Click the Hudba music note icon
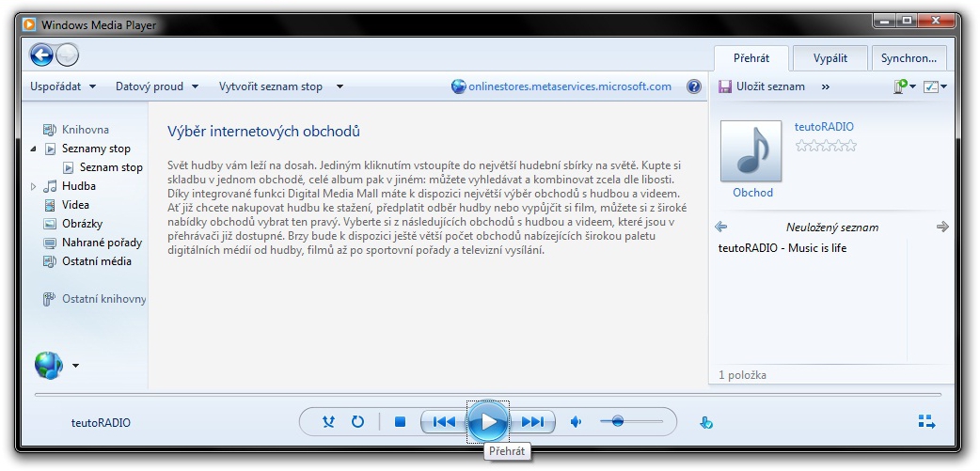 pos(50,186)
